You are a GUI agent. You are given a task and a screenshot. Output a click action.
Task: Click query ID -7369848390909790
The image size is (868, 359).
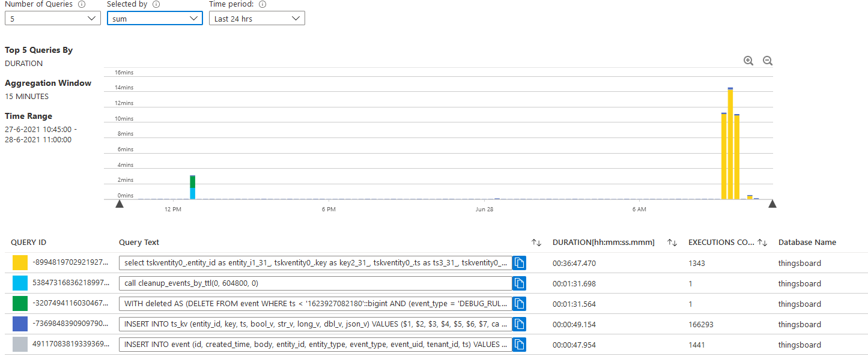[x=71, y=324]
